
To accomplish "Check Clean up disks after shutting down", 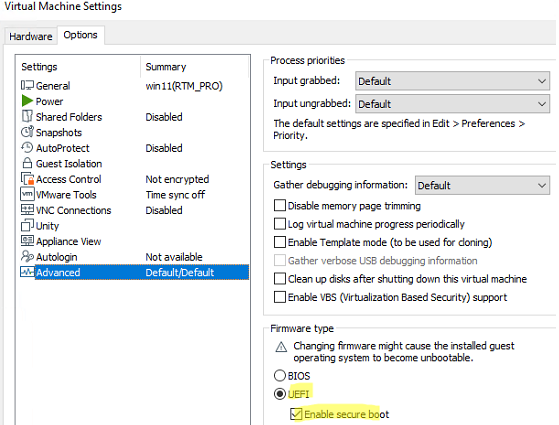I will 280,278.
